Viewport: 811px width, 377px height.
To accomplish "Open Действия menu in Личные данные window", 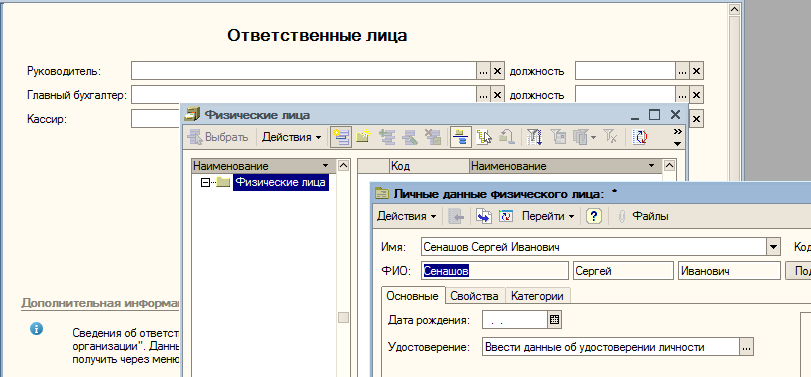I will pos(407,216).
